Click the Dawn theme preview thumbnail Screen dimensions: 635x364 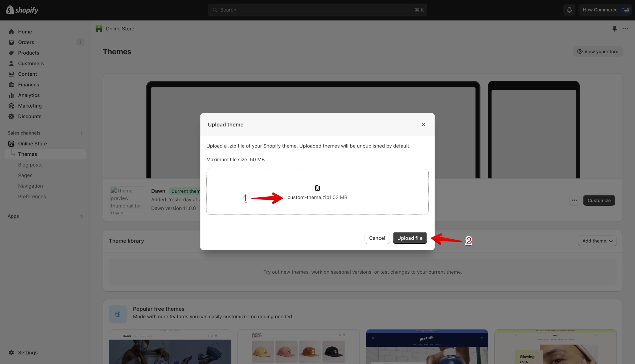click(128, 200)
